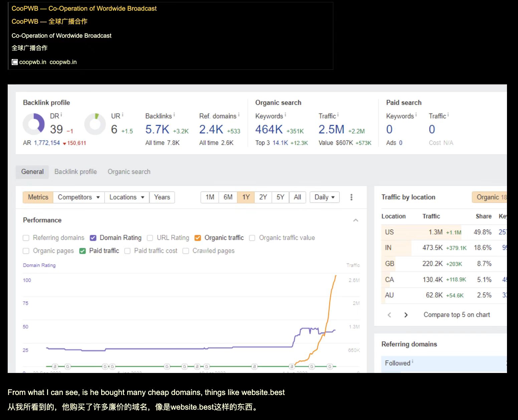Switch to the Organic search tab

pos(129,172)
